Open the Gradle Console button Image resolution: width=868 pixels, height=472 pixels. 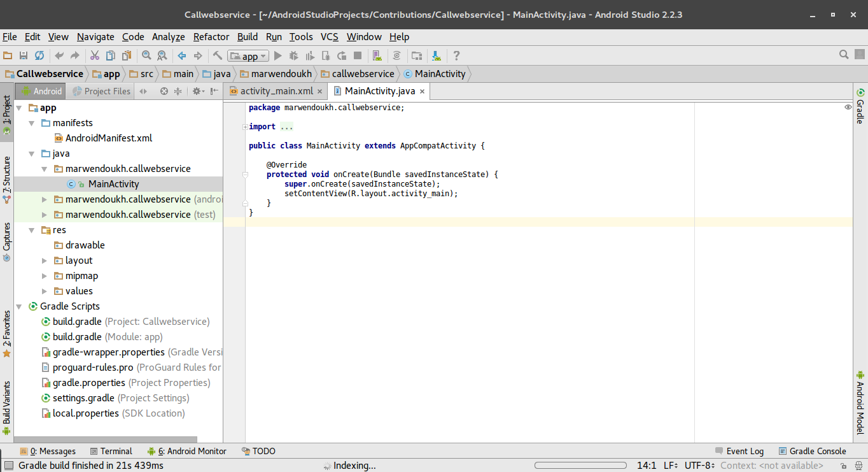tap(813, 451)
